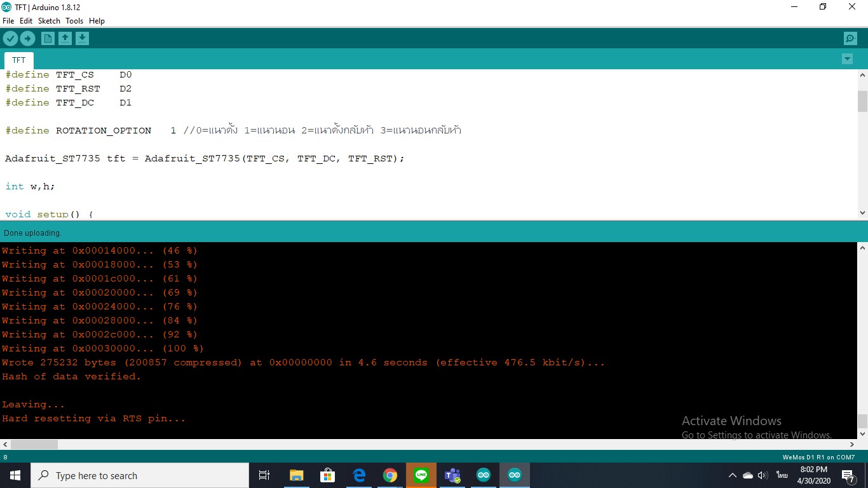The height and width of the screenshot is (488, 868).
Task: Click the 'int w,h;' code line
Action: tap(30, 186)
